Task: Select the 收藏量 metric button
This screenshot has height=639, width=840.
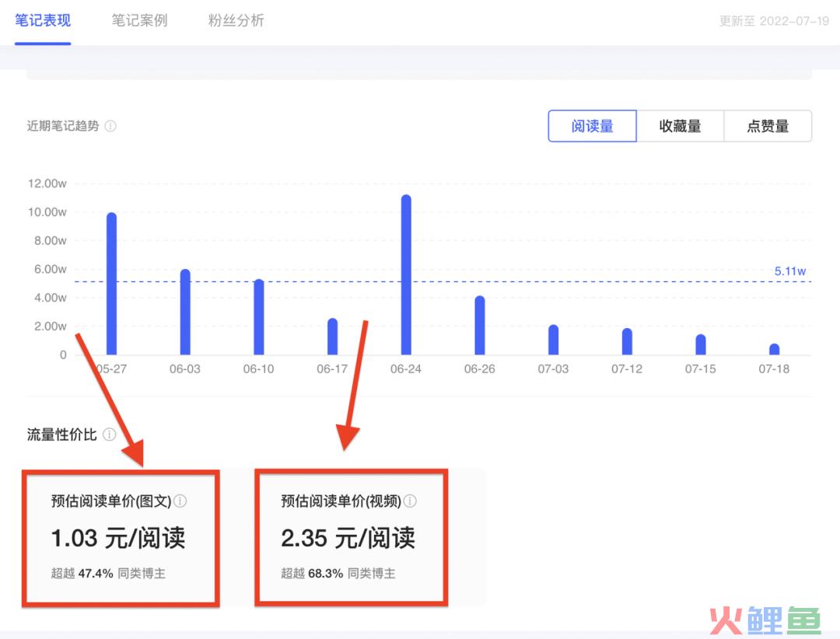Action: click(681, 127)
